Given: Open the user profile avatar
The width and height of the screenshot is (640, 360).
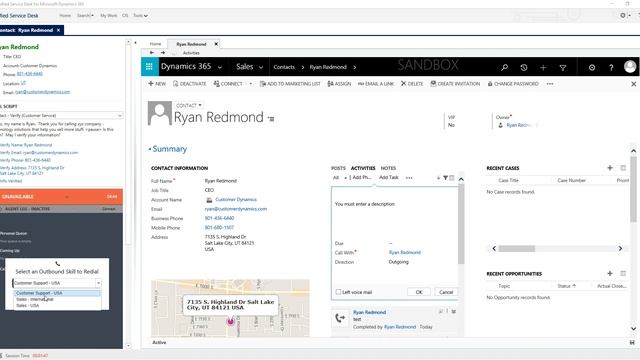Looking at the screenshot, I should (x=630, y=67).
